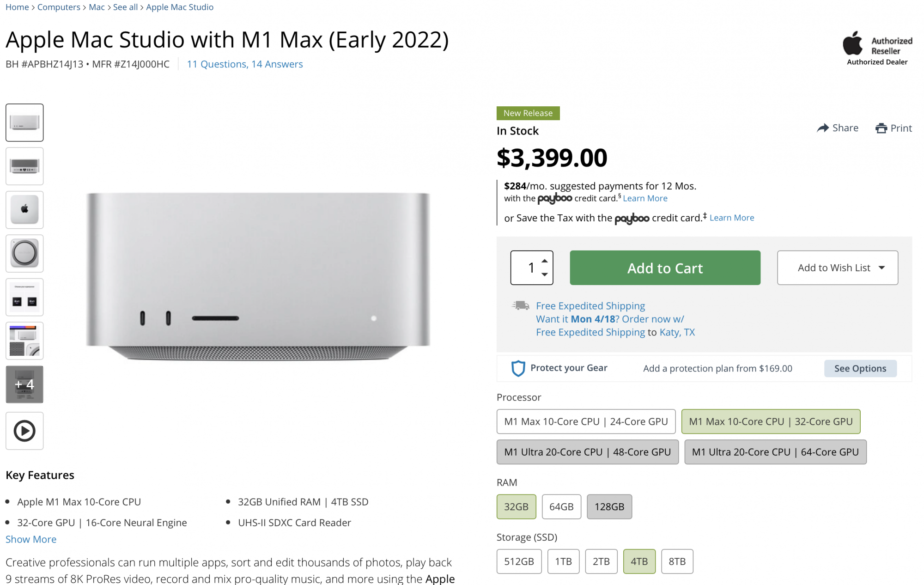This screenshot has height=585, width=924.
Task: Click the shipping truck icon
Action: pyautogui.click(x=521, y=305)
